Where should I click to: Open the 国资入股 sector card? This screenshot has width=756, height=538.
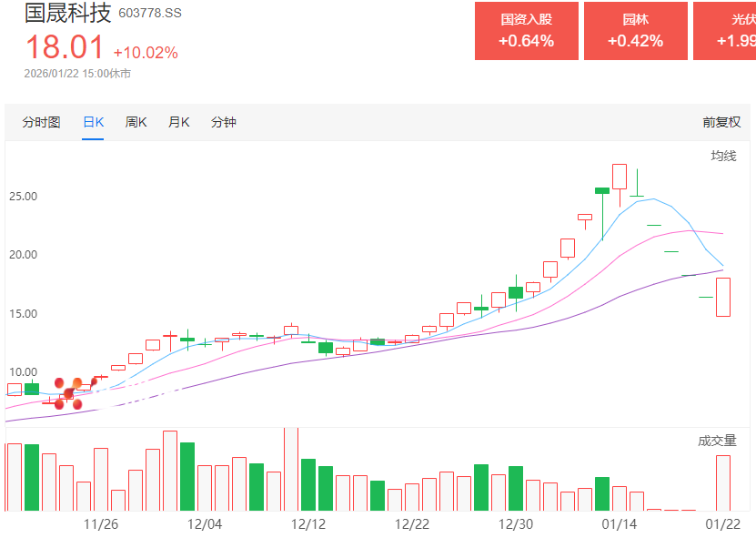[x=526, y=31]
